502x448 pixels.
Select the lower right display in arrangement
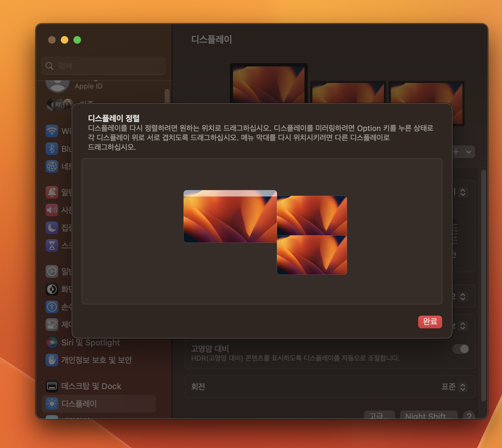[x=312, y=255]
